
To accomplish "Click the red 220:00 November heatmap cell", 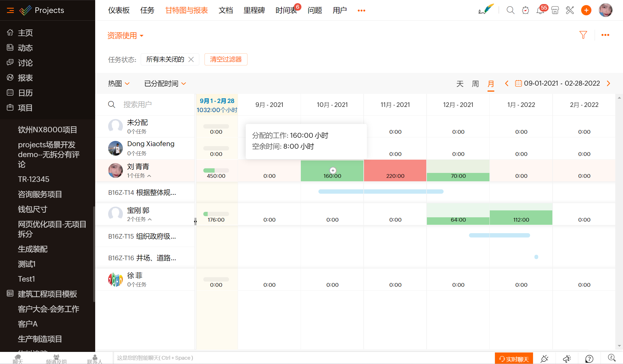I will (395, 170).
